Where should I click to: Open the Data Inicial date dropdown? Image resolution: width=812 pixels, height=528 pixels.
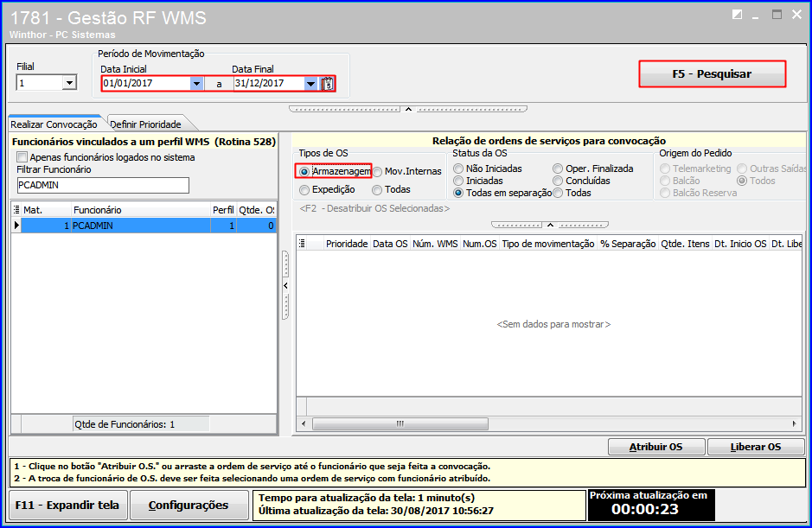[197, 83]
